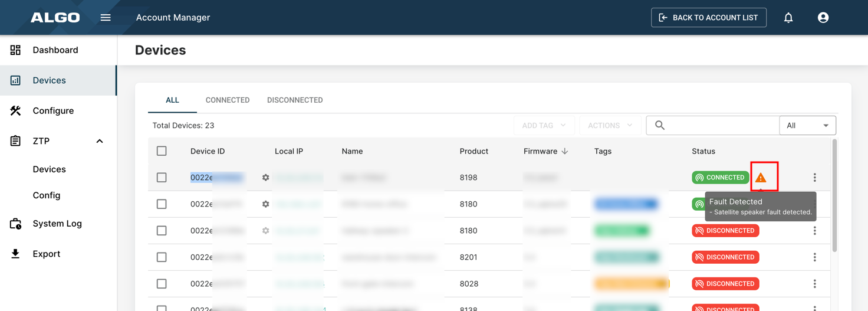Click the Status column header

(703, 151)
